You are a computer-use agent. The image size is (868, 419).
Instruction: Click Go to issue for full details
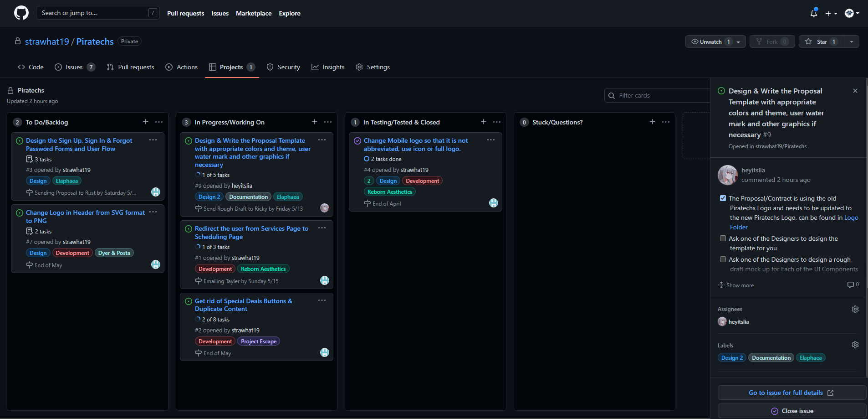coord(791,393)
